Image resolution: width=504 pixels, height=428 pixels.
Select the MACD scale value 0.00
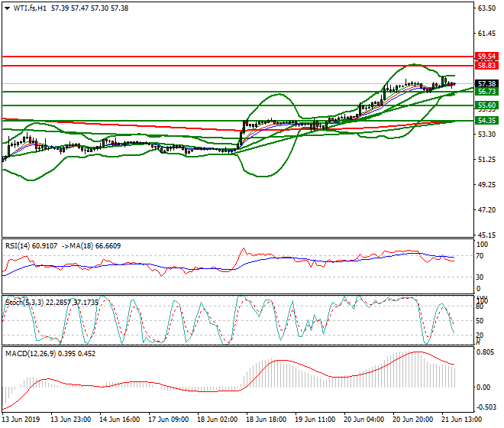[483, 387]
